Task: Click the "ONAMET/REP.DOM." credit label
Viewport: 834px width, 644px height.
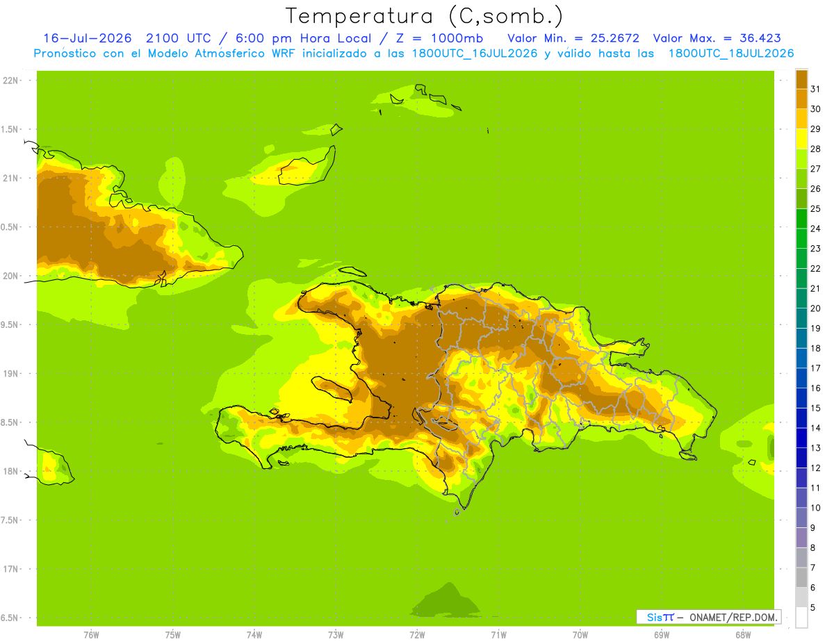Action: click(x=735, y=617)
